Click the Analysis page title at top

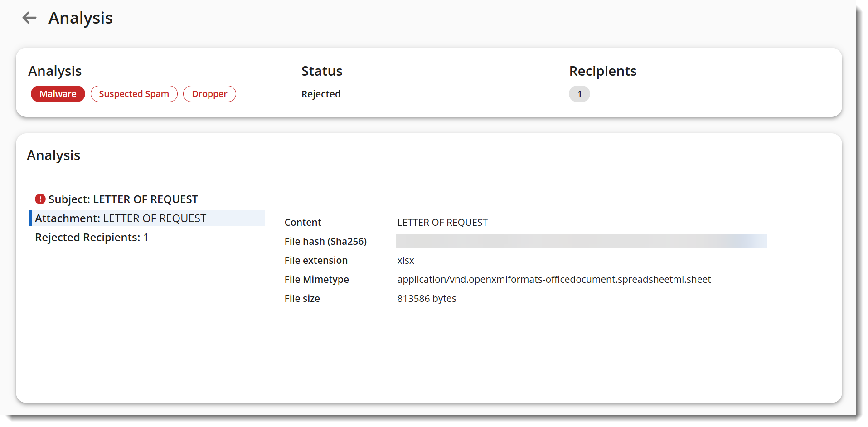81,18
